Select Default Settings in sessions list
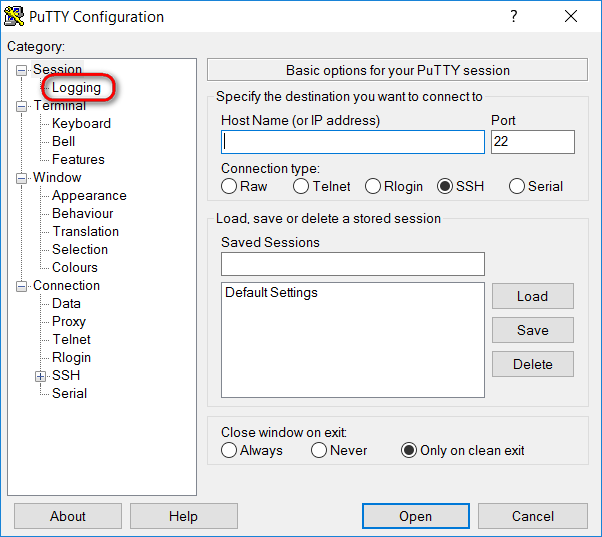Screen dimensions: 602x537 pos(271,293)
